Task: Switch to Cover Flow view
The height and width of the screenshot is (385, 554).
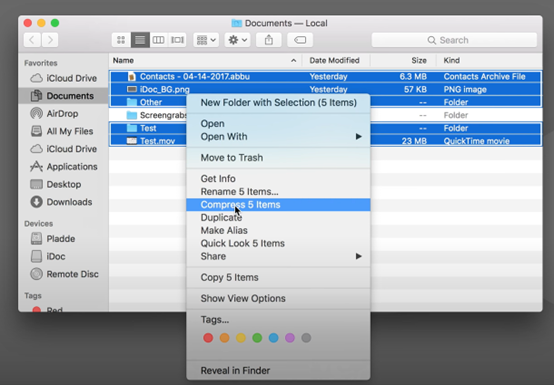Action: point(177,40)
